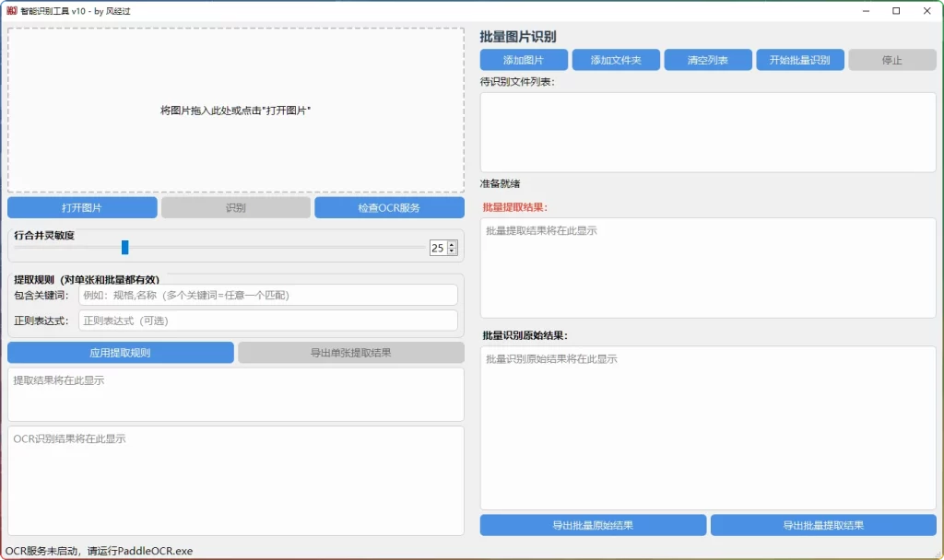Click 导出批量提取结果 button

[823, 525]
